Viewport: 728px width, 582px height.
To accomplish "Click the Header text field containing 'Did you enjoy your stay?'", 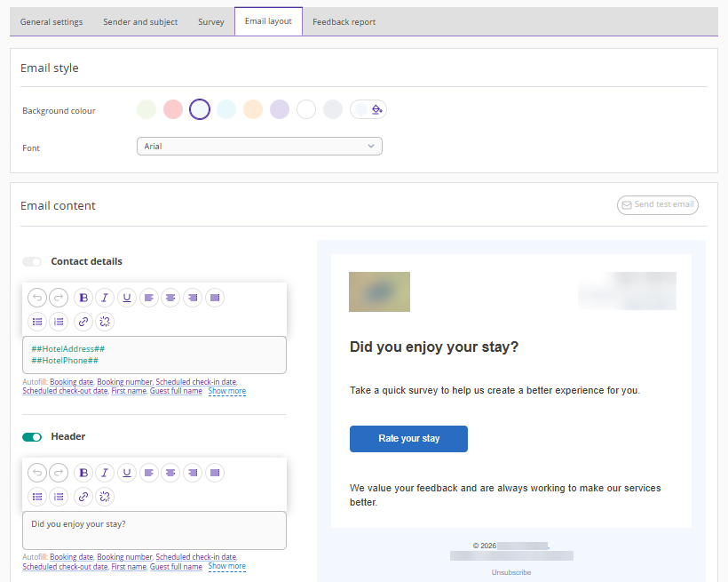I will (154, 530).
